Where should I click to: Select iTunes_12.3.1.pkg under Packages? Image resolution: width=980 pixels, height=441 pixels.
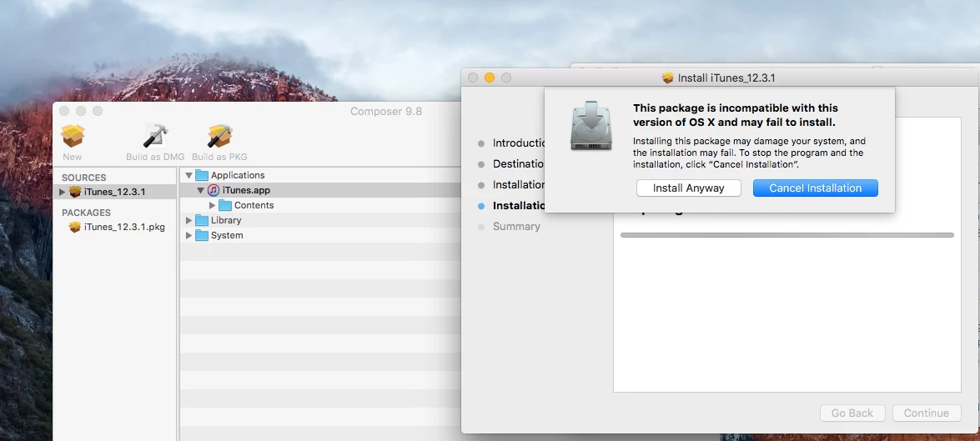124,227
